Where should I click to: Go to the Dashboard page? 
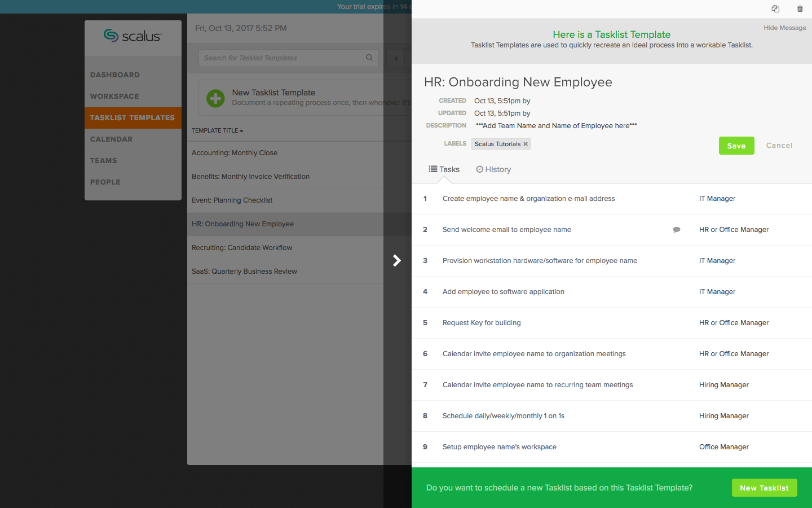coord(114,75)
